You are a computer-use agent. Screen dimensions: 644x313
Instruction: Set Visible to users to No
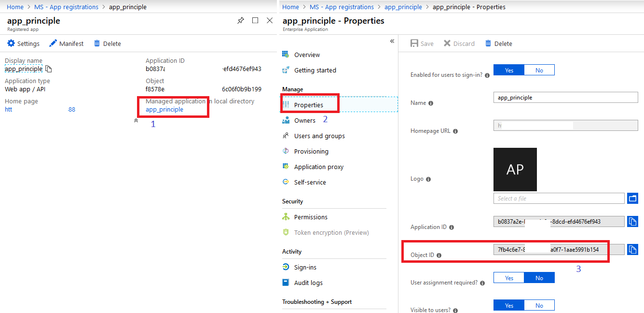(x=539, y=305)
